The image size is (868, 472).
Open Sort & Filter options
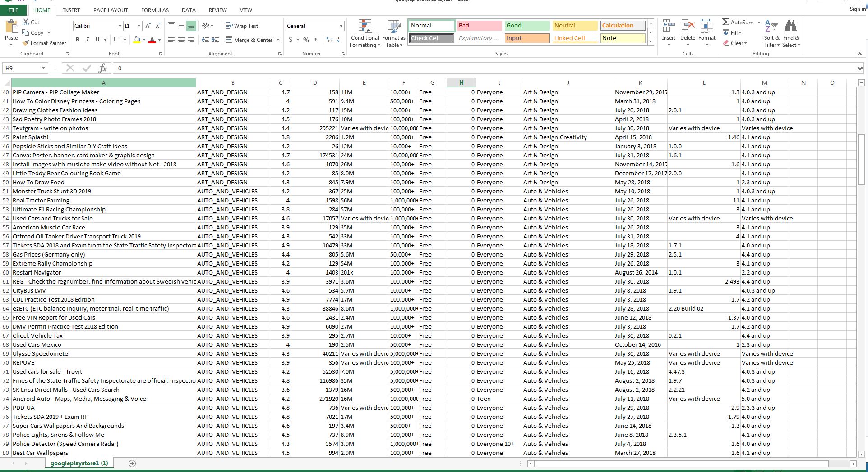771,34
